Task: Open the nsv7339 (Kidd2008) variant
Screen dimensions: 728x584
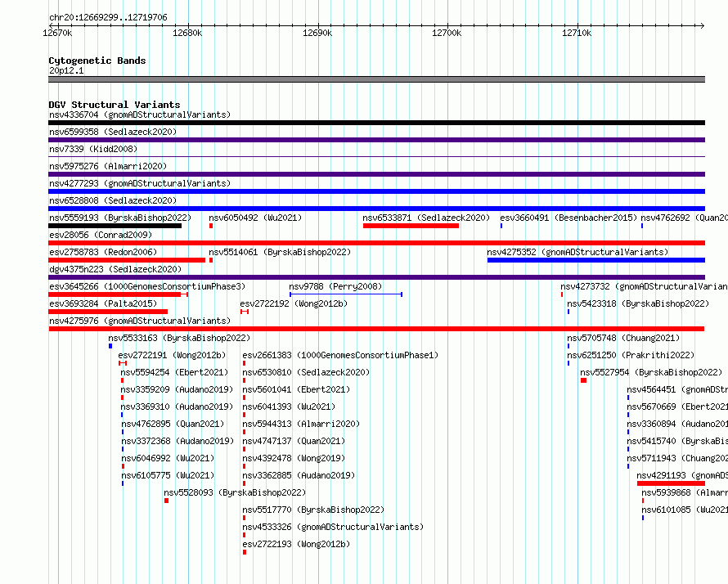Action: click(93, 149)
